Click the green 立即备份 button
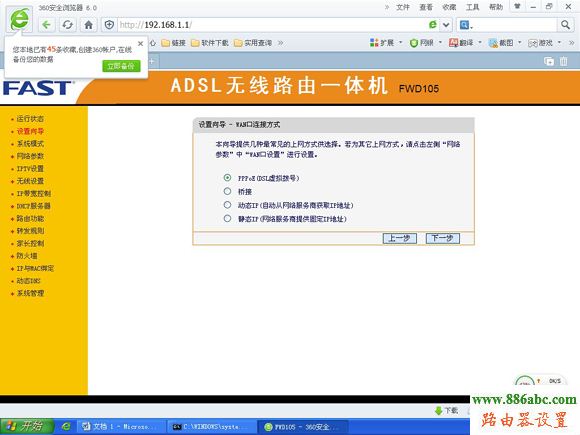The image size is (580, 435). 121,66
